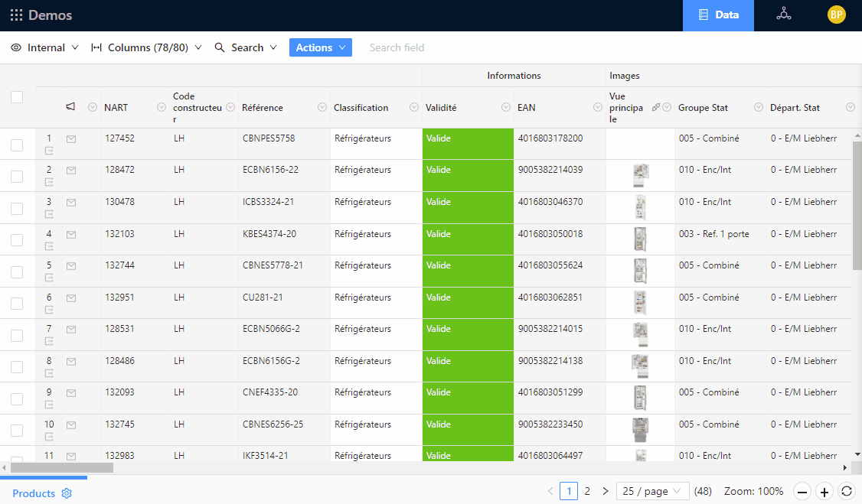Click the zoom out minus button

tap(802, 492)
